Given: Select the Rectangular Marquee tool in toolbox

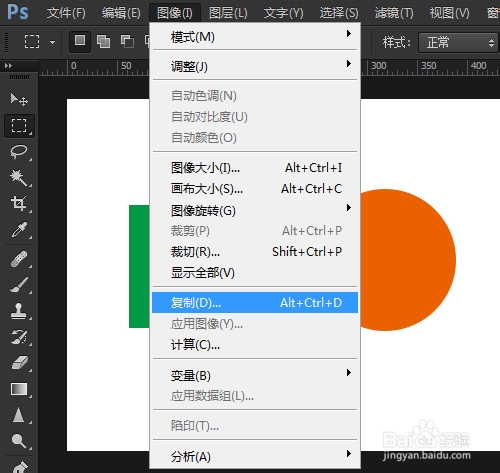Looking at the screenshot, I should pos(19,126).
